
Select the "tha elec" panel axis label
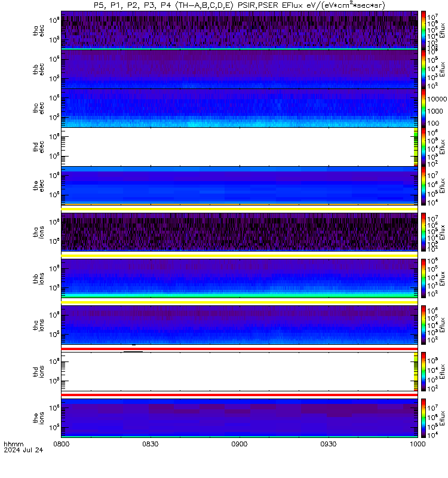click(x=38, y=30)
